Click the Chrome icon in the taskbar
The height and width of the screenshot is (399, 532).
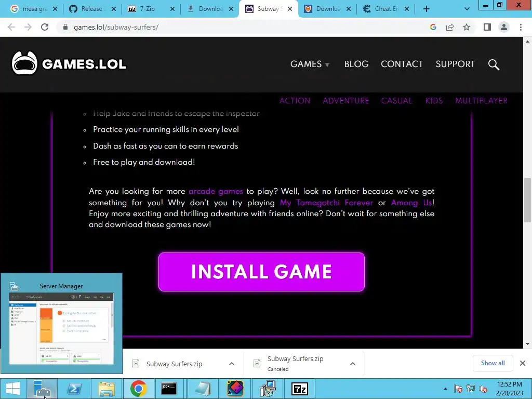138,389
